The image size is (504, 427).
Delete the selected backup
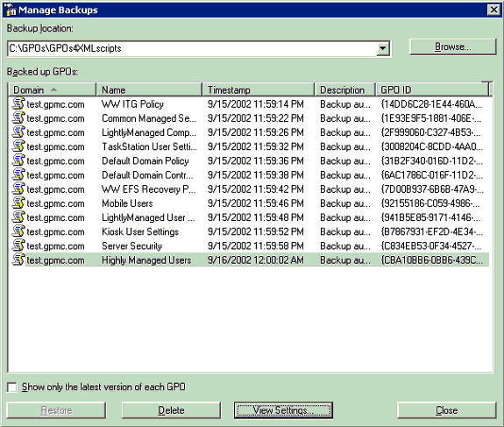pyautogui.click(x=171, y=410)
